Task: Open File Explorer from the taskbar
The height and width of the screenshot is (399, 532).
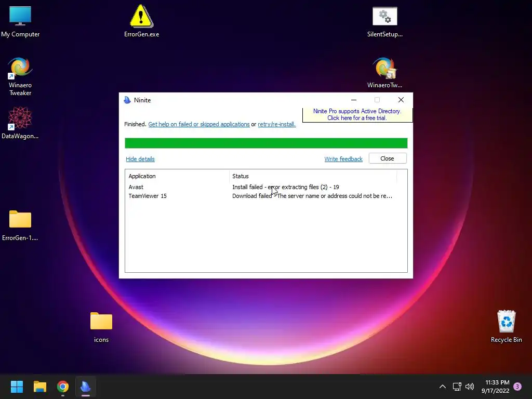Action: (39, 387)
